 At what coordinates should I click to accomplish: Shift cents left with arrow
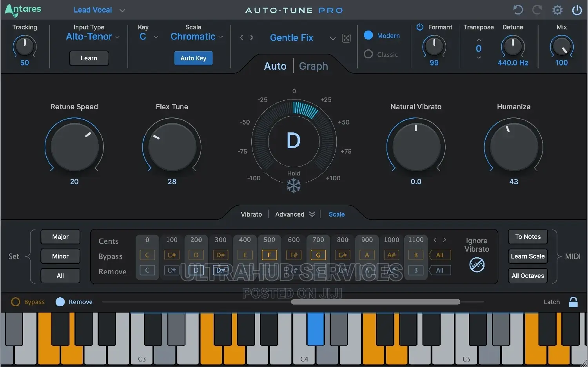pyautogui.click(x=435, y=240)
